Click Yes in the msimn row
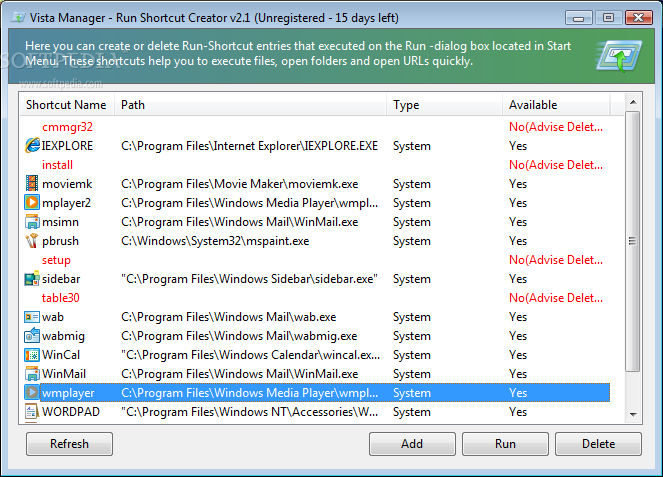 pos(518,222)
